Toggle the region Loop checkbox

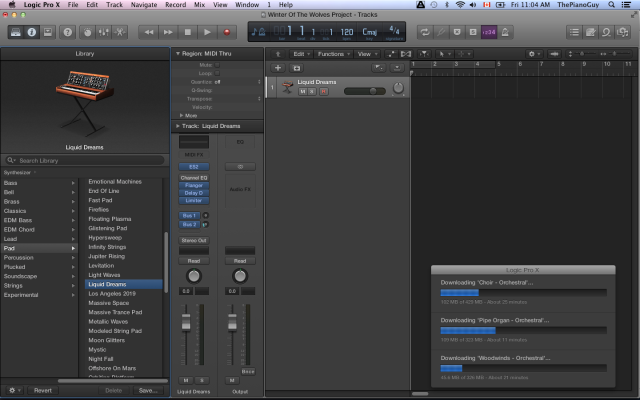pyautogui.click(x=217, y=73)
